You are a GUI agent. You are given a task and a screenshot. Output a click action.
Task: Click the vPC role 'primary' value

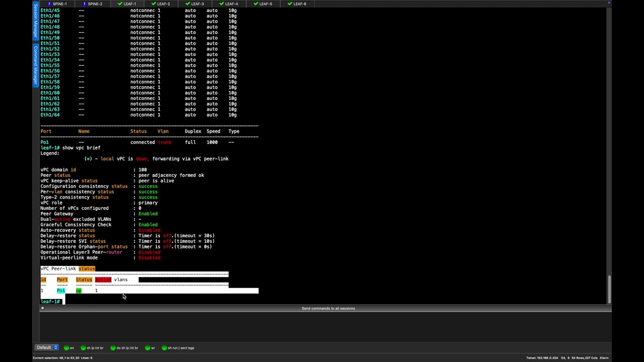coord(148,203)
